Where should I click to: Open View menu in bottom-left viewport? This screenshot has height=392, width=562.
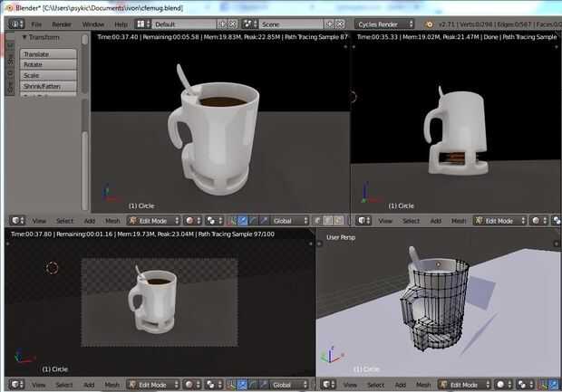click(x=38, y=385)
